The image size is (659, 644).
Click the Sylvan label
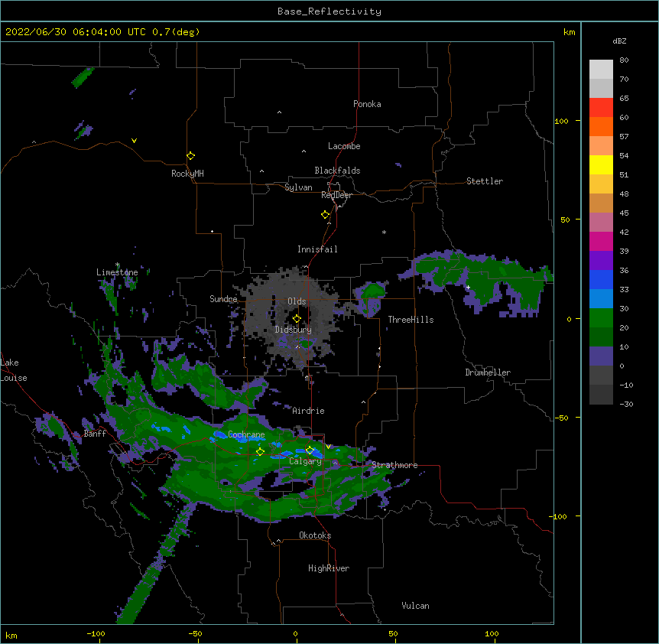(298, 187)
